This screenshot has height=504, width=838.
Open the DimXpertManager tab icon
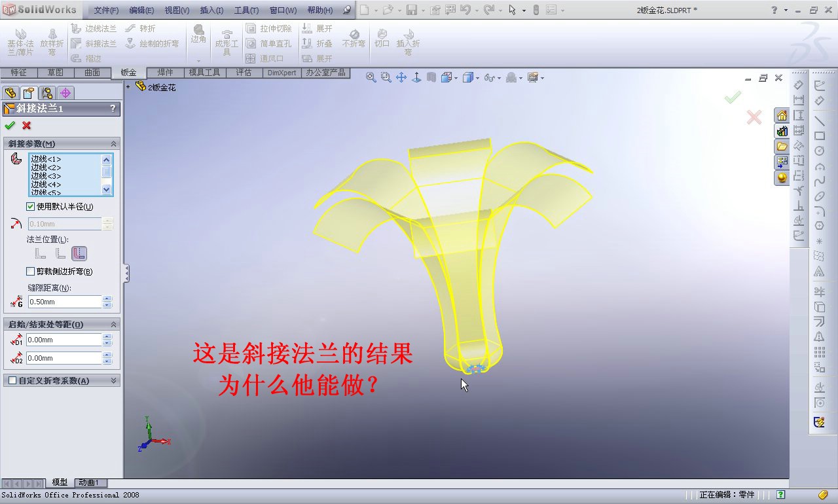tap(65, 93)
